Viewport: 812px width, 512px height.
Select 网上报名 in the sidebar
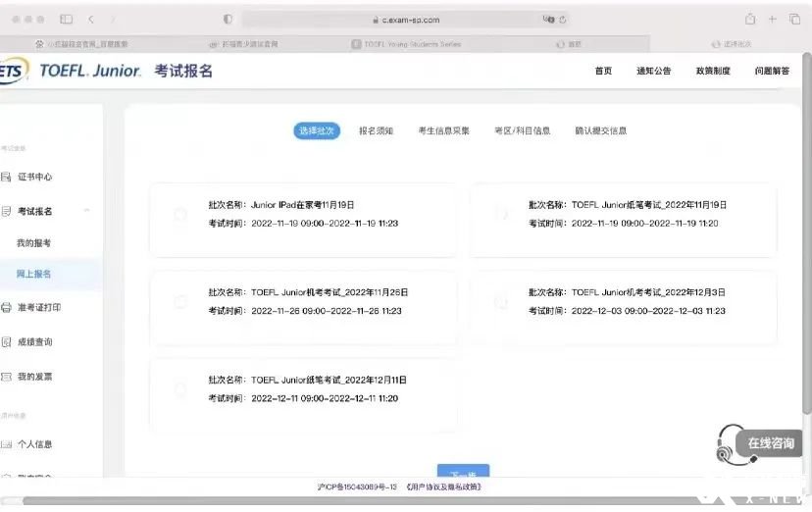33,274
